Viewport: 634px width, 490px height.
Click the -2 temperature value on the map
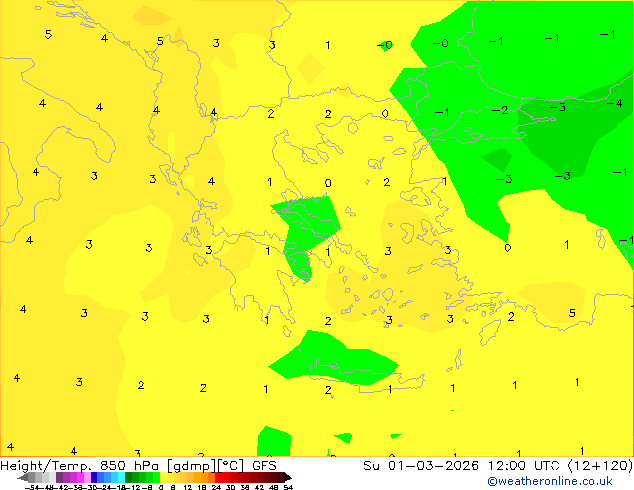click(x=500, y=110)
